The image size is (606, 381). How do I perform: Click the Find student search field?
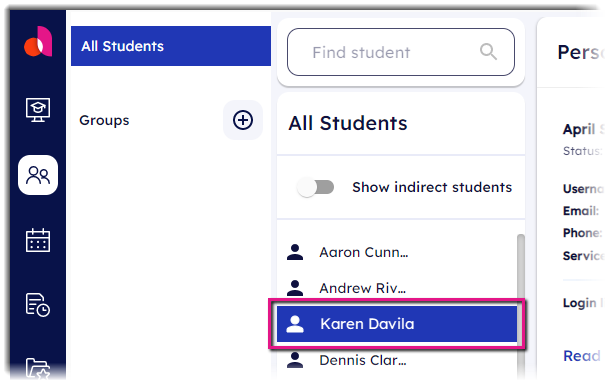click(401, 52)
